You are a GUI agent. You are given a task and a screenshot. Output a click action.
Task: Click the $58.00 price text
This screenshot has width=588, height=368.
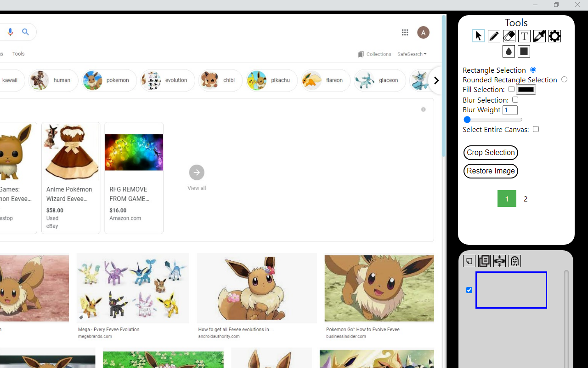[x=55, y=210]
